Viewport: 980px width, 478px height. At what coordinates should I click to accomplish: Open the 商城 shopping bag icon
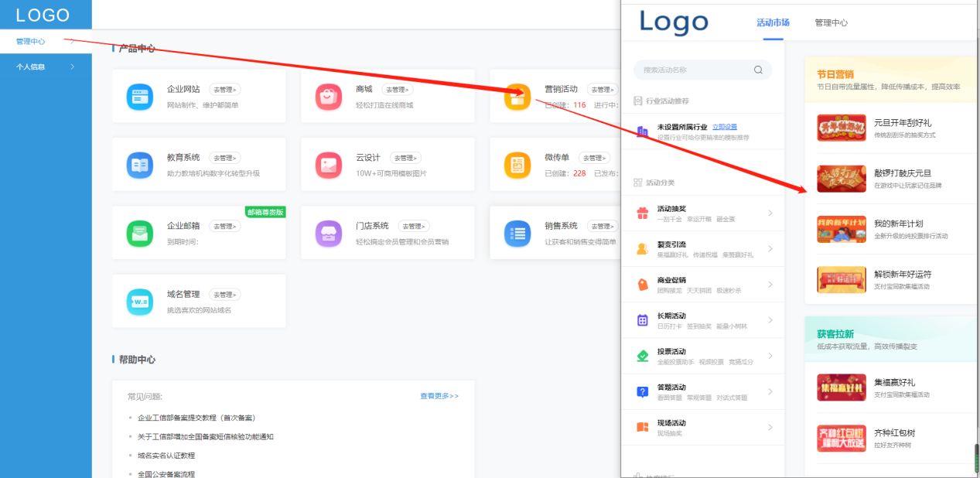coord(329,97)
